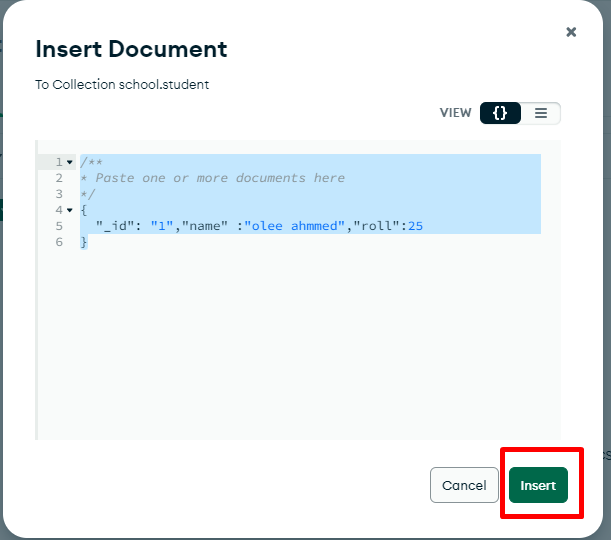Image resolution: width=611 pixels, height=540 pixels.
Task: Click empty area of the code editor
Action: coord(300,350)
